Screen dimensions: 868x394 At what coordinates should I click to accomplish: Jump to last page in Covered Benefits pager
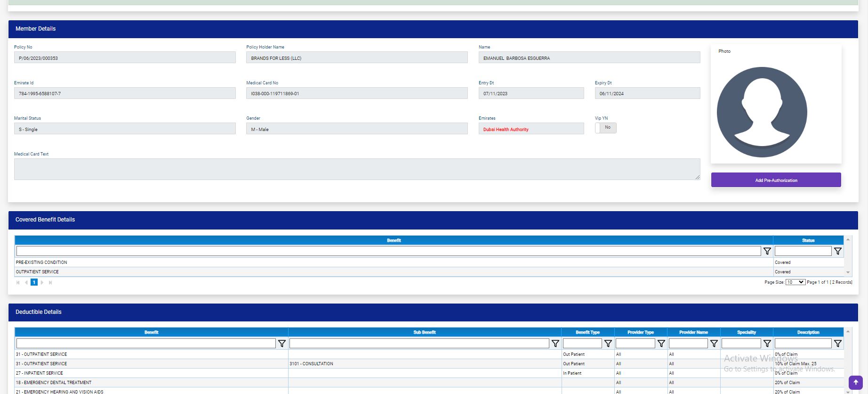pos(50,283)
